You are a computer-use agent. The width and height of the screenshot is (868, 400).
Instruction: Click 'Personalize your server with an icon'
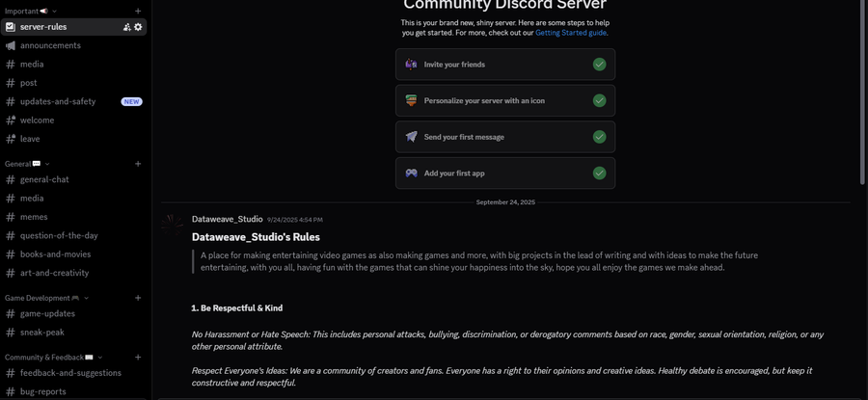point(483,100)
